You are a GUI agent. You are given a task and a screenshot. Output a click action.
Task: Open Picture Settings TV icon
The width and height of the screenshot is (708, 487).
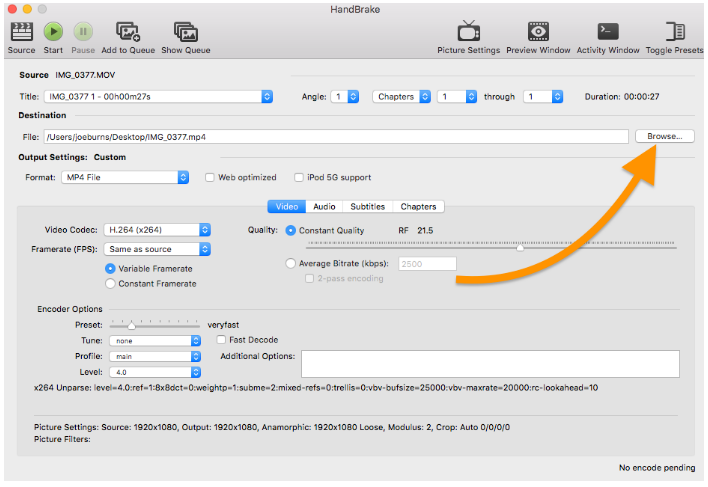469,32
